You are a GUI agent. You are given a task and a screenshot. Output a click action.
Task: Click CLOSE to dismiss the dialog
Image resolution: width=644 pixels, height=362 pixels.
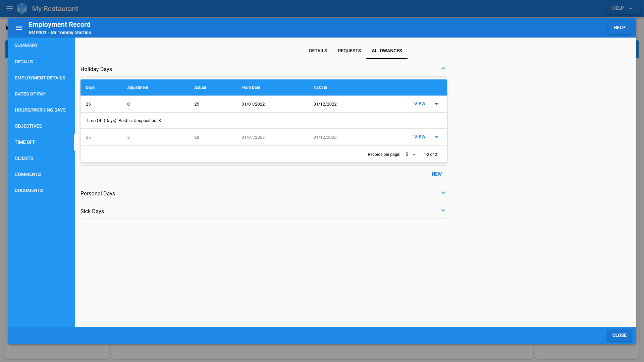(x=619, y=335)
